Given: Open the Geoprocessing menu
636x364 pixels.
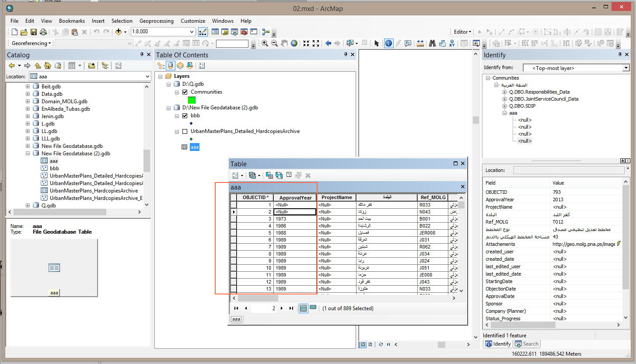Looking at the screenshot, I should tap(157, 21).
